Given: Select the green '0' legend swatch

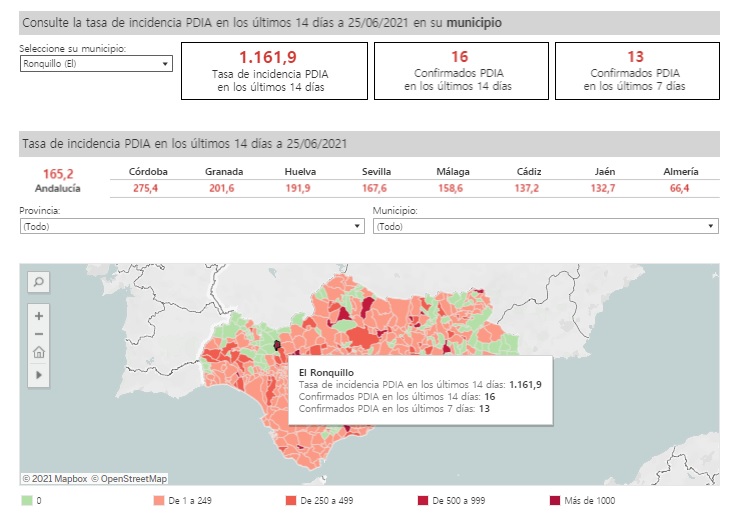Looking at the screenshot, I should [27, 501].
